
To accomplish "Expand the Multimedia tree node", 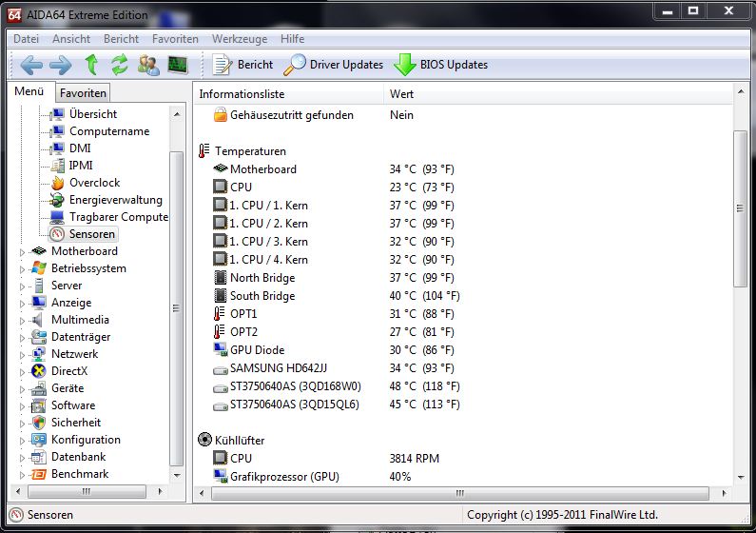I will [x=22, y=321].
